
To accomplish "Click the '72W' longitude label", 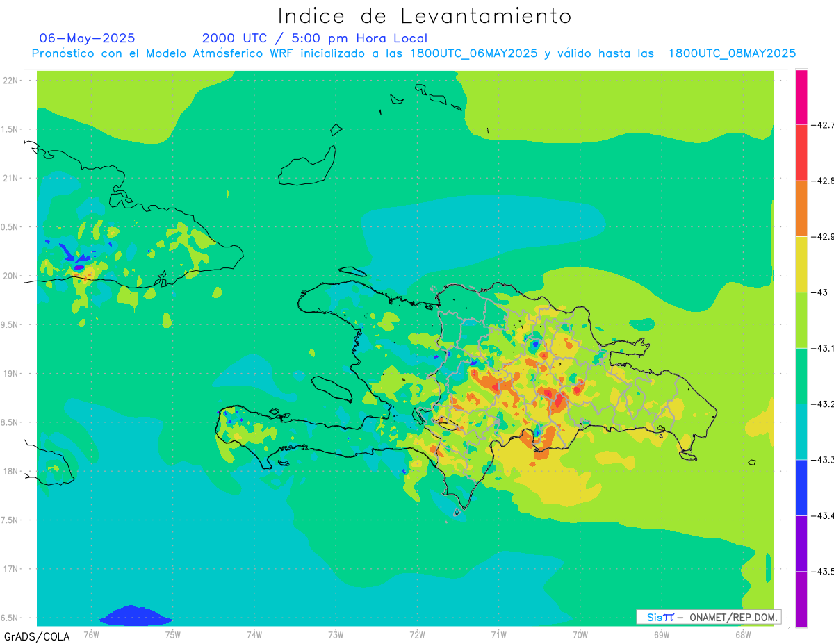I will click(x=417, y=634).
